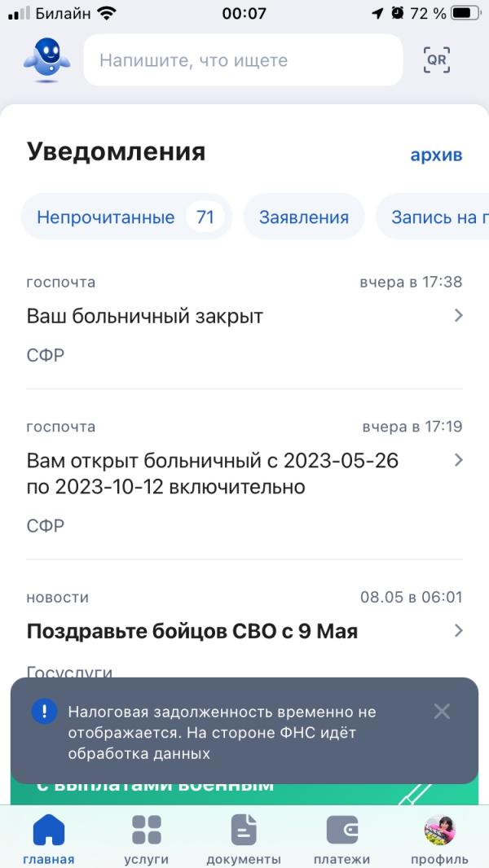The image size is (489, 868).
Task: Expand 'Поздравьте бойцов СВО' chevron arrow
Action: coord(459,630)
